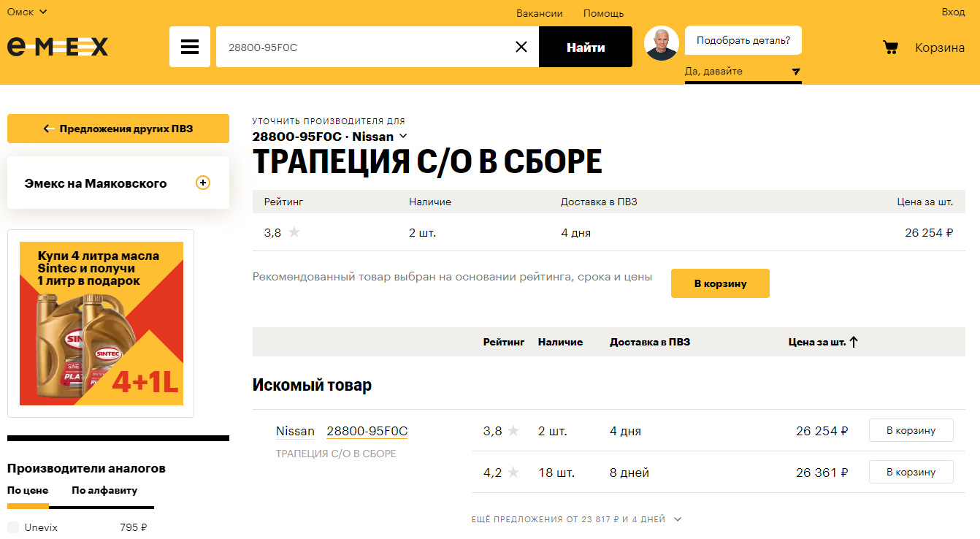Click the 'Эмекс на Маяковского' pickup point name
980x539 pixels.
point(96,183)
